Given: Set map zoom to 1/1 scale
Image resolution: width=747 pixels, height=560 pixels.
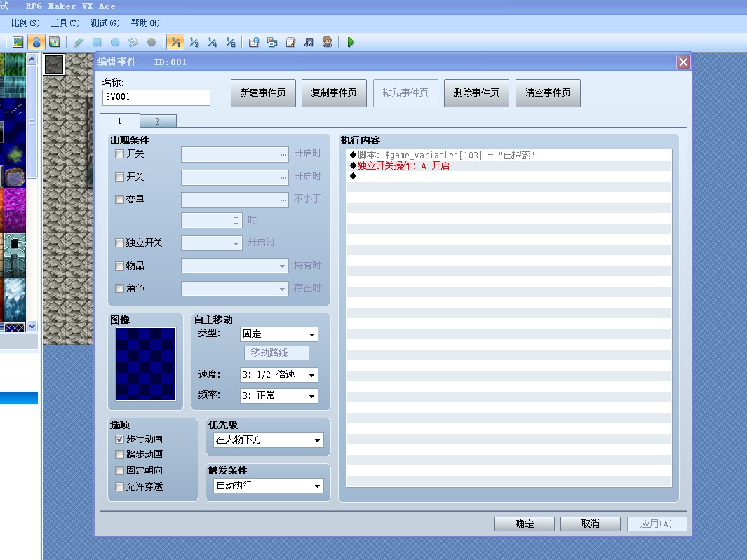Looking at the screenshot, I should point(175,42).
